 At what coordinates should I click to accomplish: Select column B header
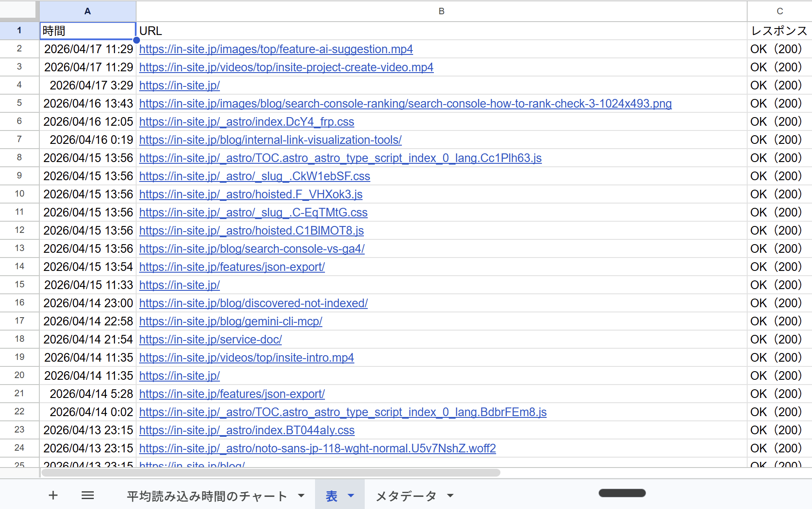441,11
